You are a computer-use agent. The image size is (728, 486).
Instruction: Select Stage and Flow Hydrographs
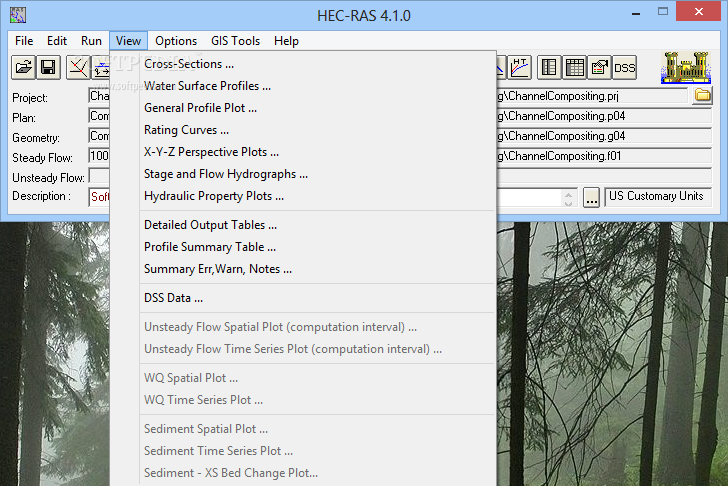[x=303, y=174]
